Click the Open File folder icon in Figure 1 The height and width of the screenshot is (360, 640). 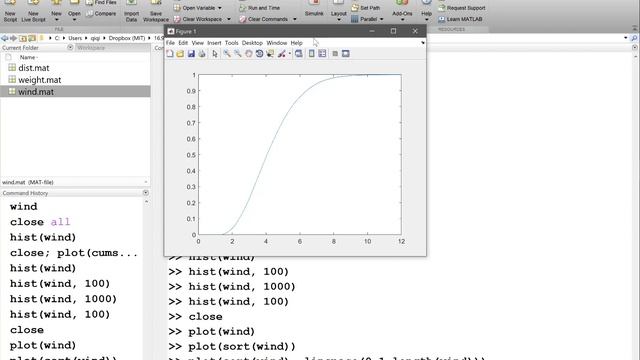(x=180, y=54)
